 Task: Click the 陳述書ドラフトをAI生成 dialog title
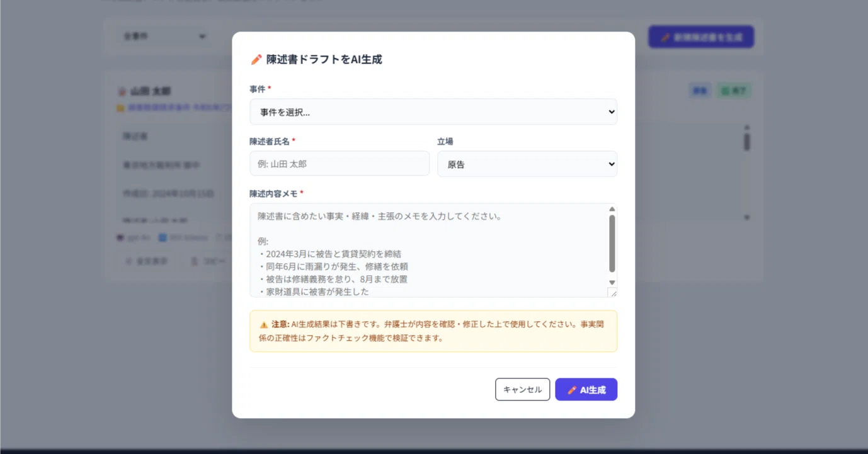click(x=324, y=59)
